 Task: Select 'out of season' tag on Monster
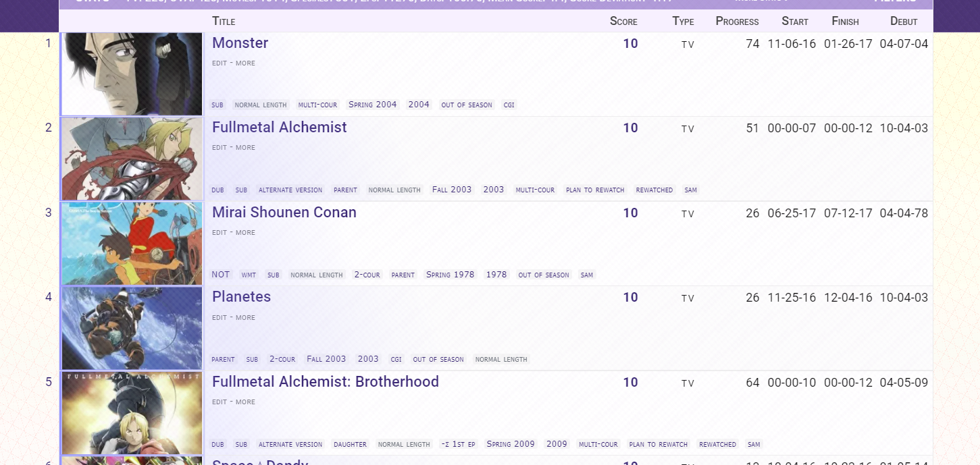pyautogui.click(x=467, y=105)
